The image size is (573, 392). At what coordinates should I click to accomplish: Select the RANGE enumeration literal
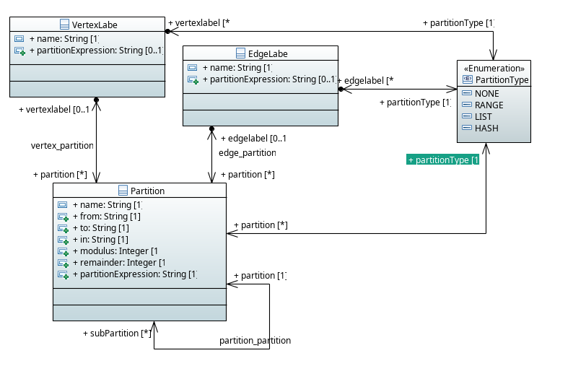coord(489,105)
